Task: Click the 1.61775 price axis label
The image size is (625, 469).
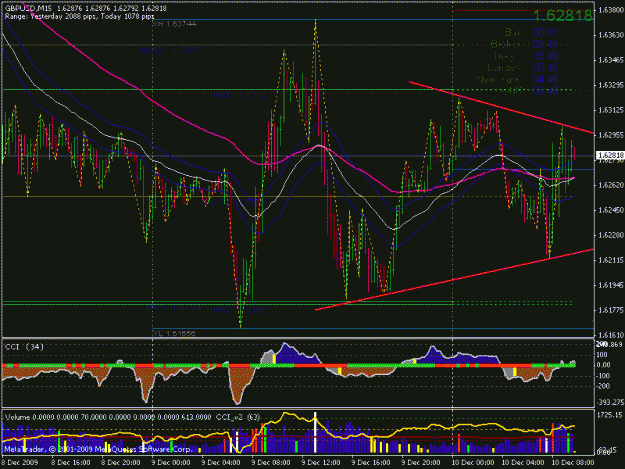Action: click(610, 310)
